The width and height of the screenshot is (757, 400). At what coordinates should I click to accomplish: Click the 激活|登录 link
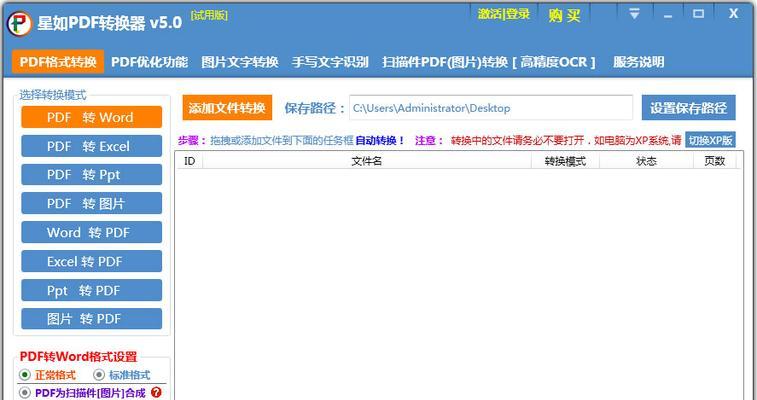pos(504,14)
